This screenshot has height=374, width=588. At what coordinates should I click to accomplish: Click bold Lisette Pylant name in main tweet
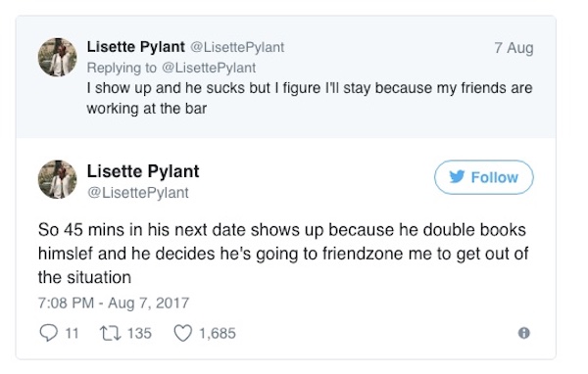pyautogui.click(x=143, y=171)
